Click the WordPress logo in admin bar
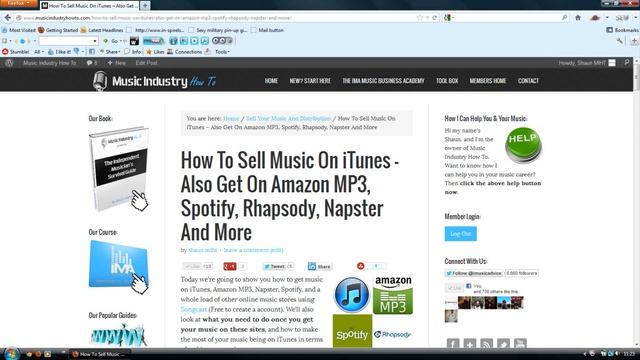640x360 pixels. pos(9,63)
